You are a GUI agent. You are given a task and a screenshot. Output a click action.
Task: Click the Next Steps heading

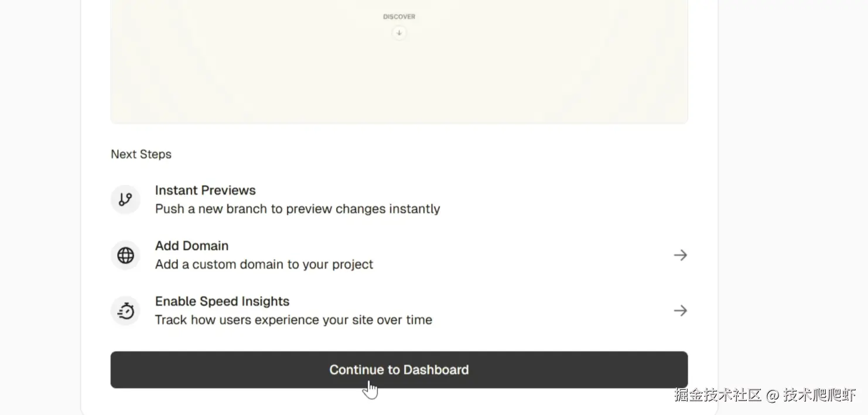[141, 155]
